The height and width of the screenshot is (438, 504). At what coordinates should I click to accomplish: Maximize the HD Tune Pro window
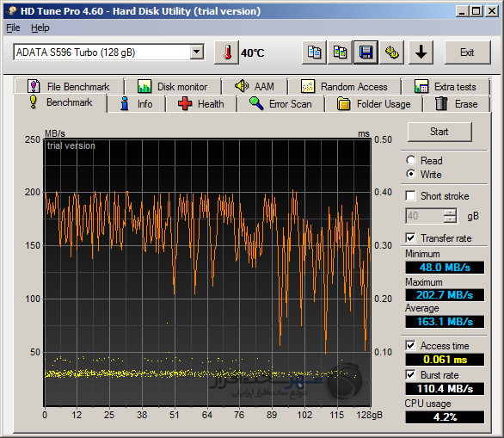tap(476, 11)
